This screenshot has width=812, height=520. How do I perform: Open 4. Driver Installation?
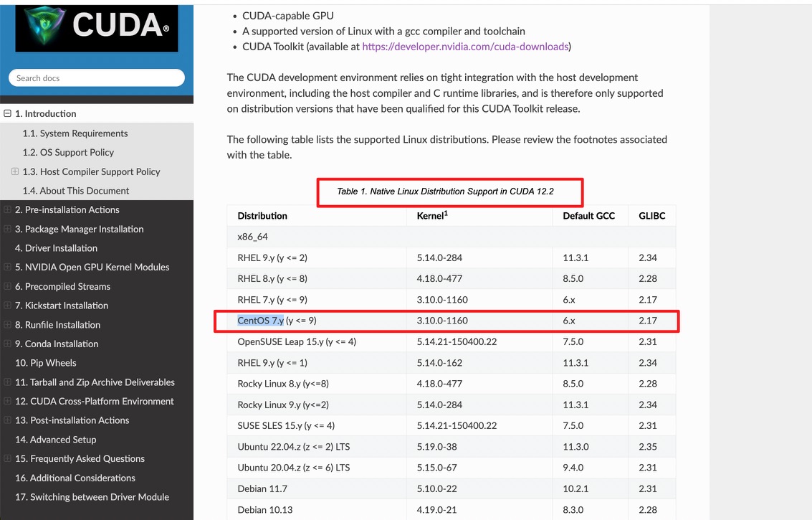tap(56, 248)
